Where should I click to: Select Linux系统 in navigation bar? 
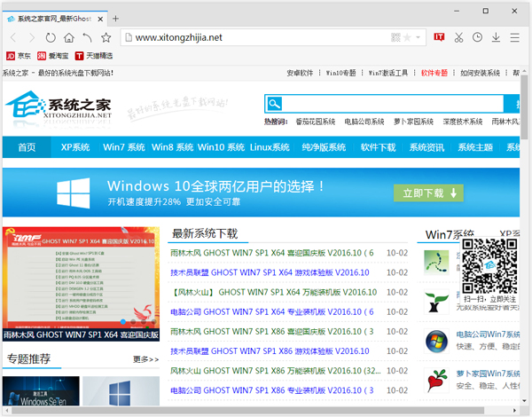coord(270,147)
